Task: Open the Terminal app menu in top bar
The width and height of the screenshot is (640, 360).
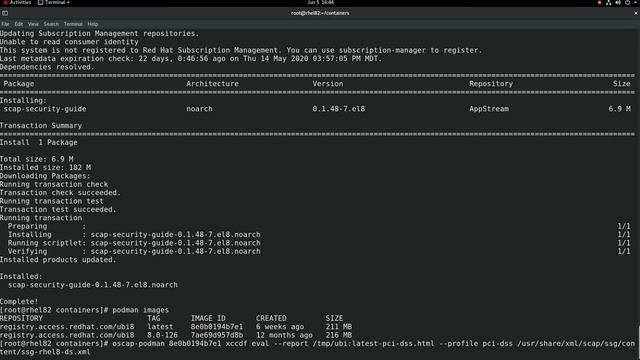Action: pos(54,2)
